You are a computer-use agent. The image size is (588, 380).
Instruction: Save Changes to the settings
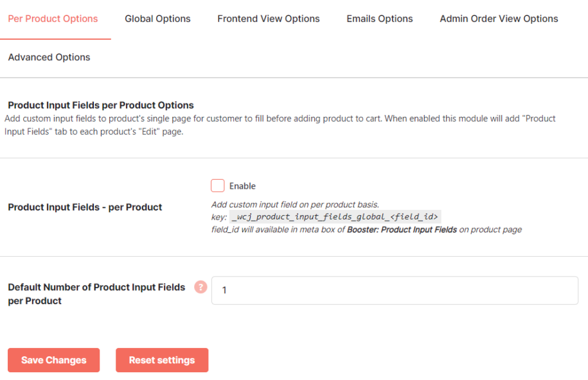click(53, 360)
